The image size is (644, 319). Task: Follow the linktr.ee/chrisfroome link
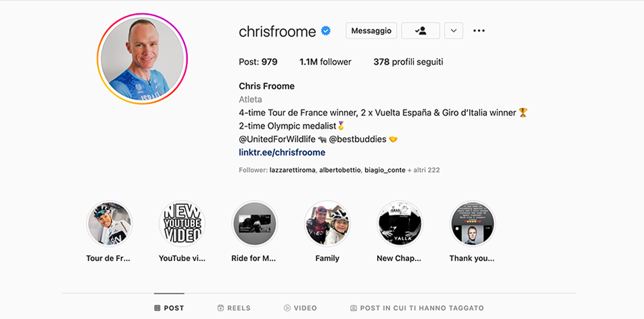[x=282, y=152]
